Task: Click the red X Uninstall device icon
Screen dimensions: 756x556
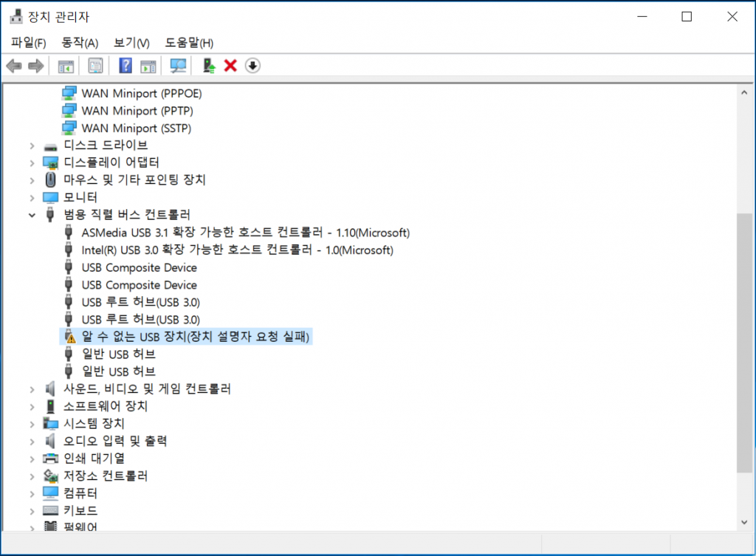Action: point(230,66)
